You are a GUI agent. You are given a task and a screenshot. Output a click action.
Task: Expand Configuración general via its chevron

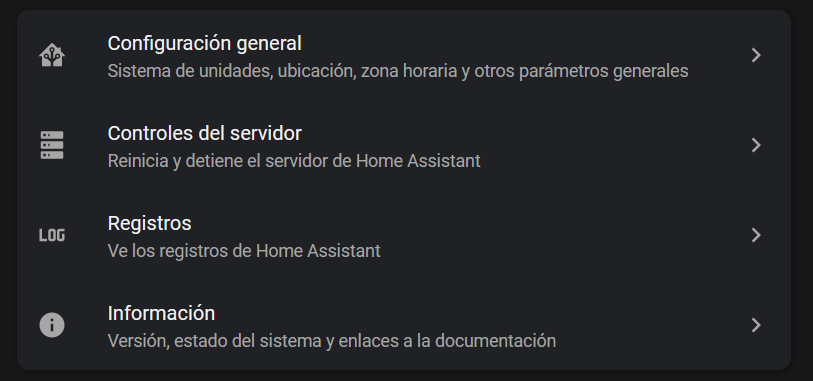click(756, 55)
